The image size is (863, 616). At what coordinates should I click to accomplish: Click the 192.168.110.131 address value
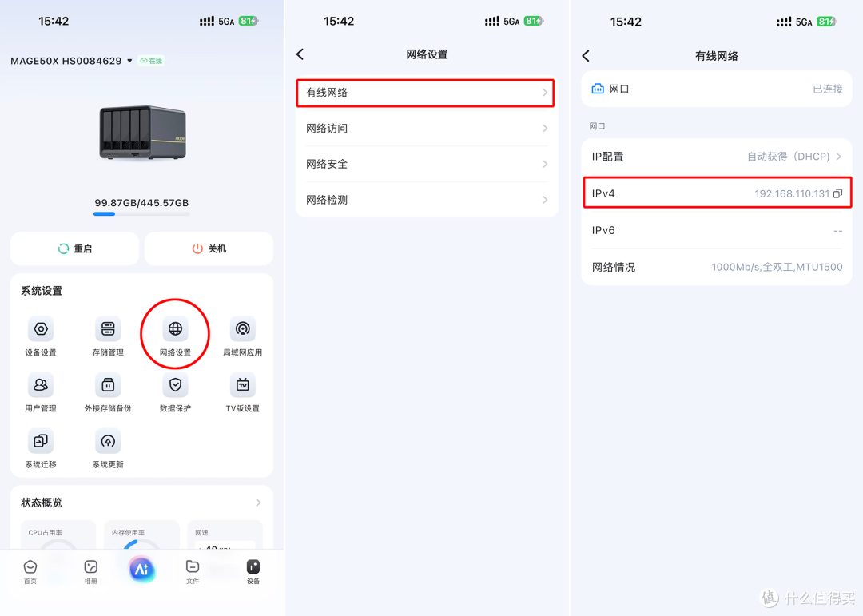point(791,194)
